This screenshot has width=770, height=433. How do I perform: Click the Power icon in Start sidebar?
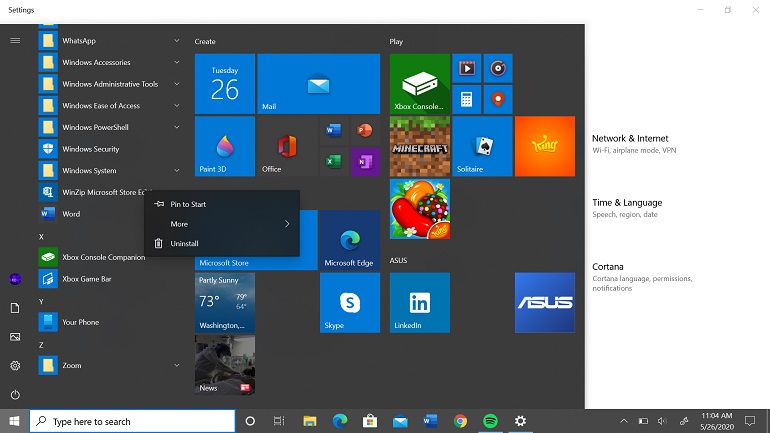pyautogui.click(x=15, y=395)
